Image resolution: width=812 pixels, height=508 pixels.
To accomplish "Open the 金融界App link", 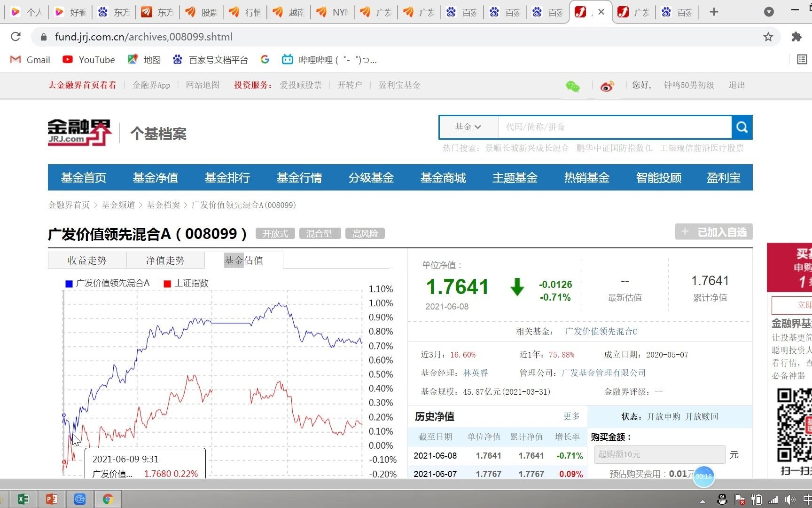I will pos(151,85).
